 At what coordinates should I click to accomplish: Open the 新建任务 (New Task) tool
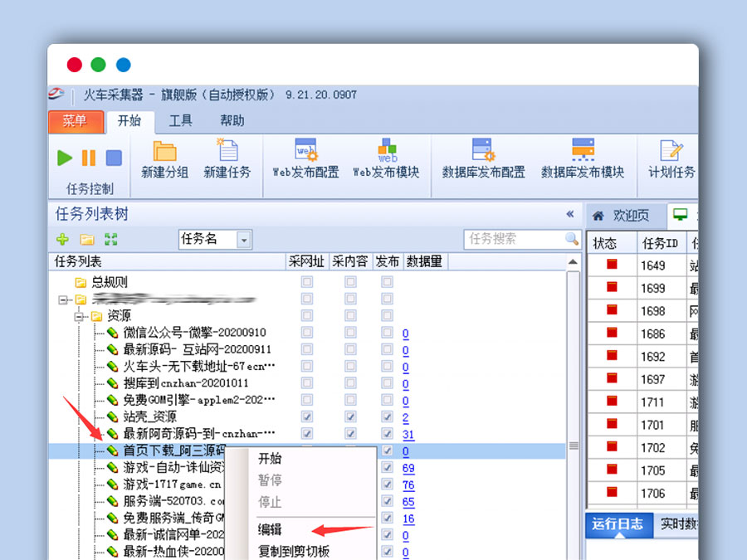[x=227, y=159]
